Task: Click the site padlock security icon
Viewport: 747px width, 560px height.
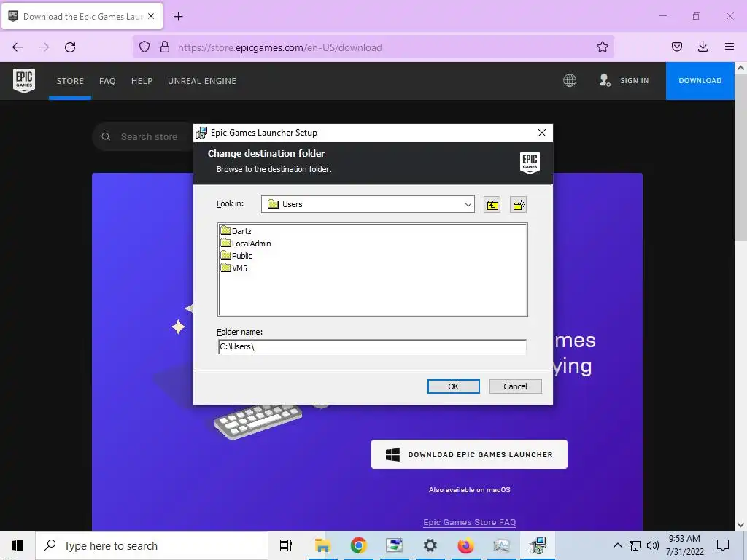Action: pyautogui.click(x=165, y=47)
